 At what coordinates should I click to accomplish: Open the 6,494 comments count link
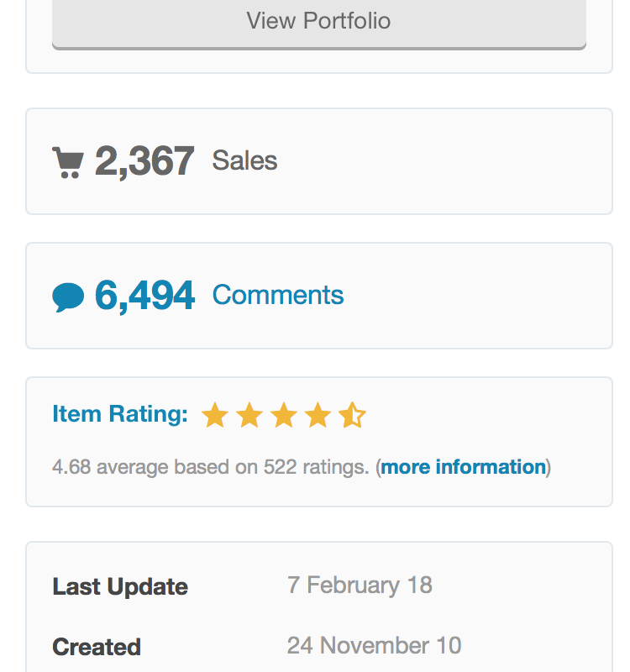(144, 296)
